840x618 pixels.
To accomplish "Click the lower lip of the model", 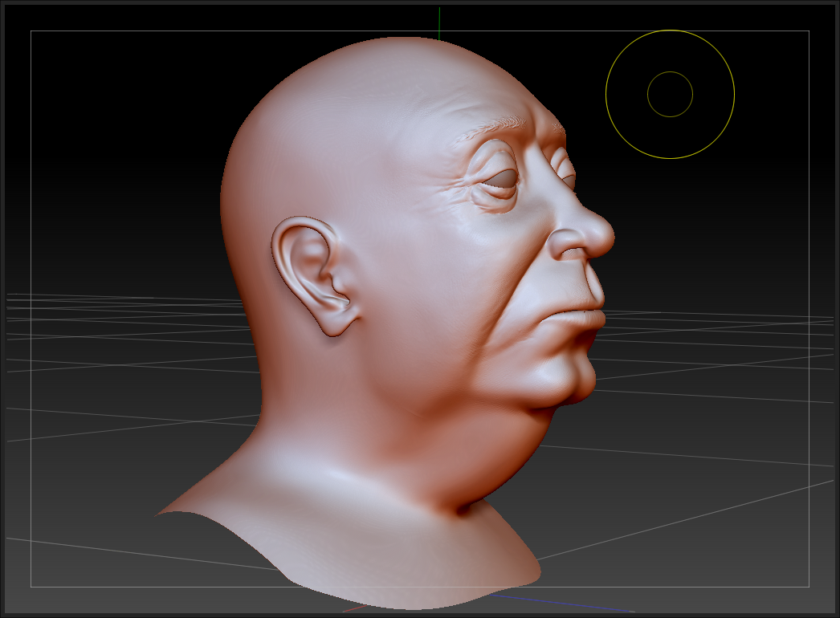I will [580, 331].
